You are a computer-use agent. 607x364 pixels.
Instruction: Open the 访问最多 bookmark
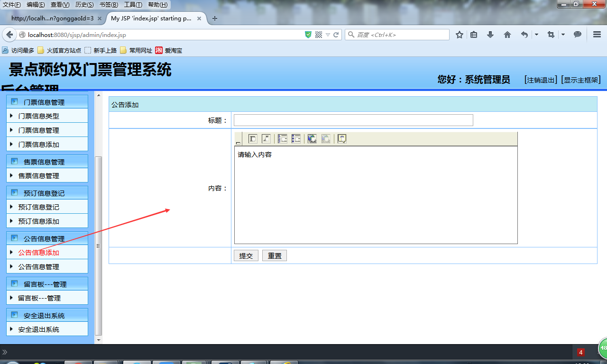[x=18, y=50]
